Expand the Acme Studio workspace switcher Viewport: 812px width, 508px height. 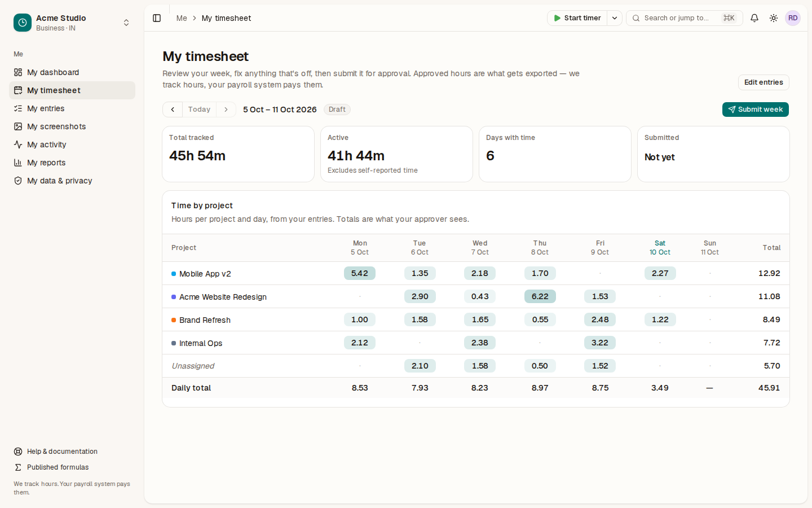tap(126, 23)
